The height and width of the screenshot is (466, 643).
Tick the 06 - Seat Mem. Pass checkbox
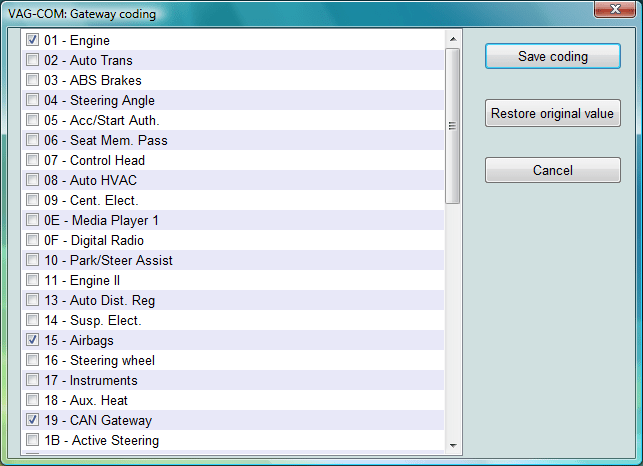point(32,140)
